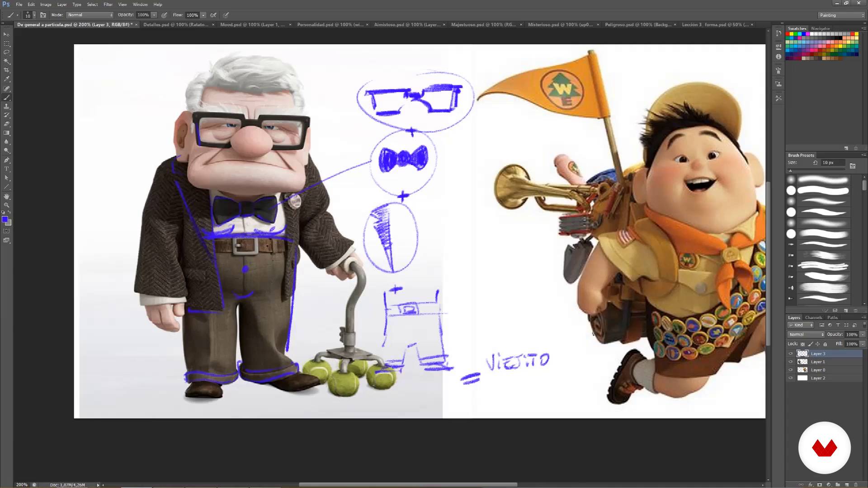Switch to the Navigator tab

pos(821,28)
